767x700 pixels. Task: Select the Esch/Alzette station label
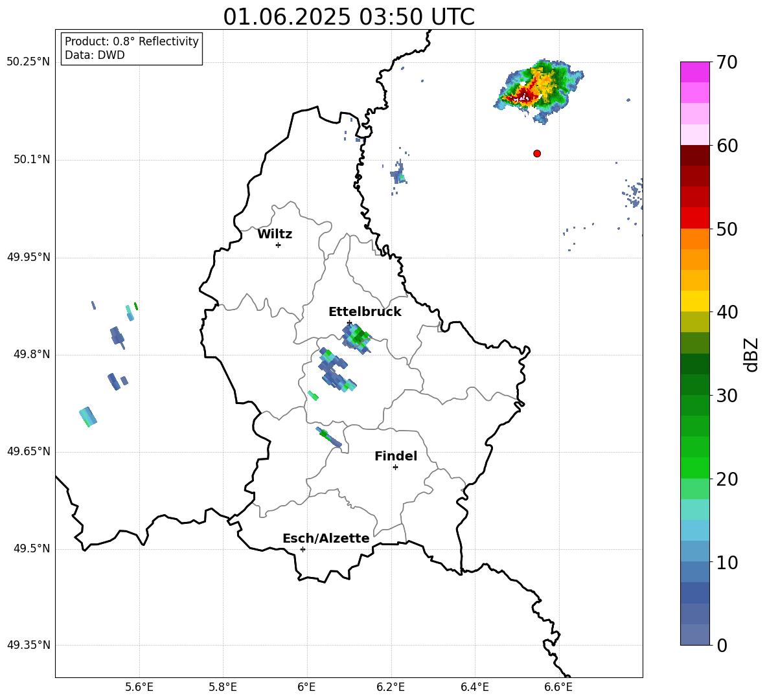click(x=326, y=538)
